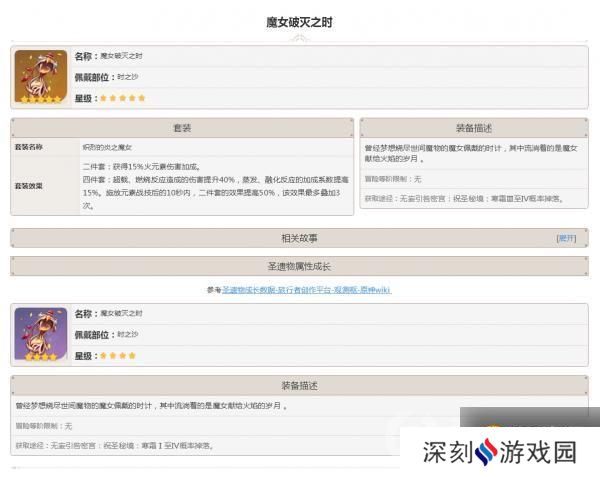600x477 pixels.
Task: Click the 深刻游戏园 watermark logo icon
Action: point(485,452)
